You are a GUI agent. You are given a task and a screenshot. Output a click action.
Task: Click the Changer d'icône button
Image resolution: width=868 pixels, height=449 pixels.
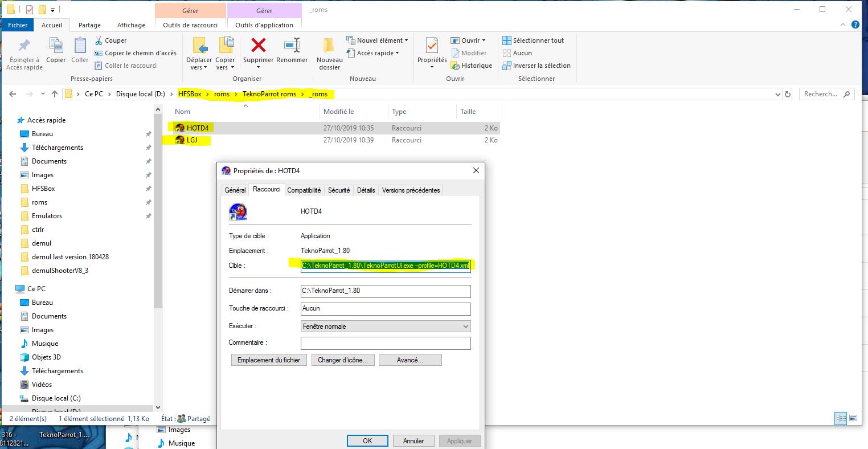click(342, 360)
